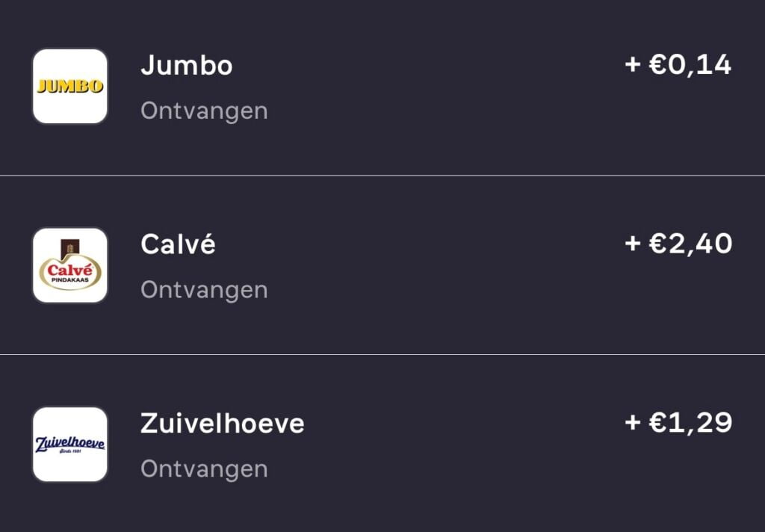This screenshot has height=532, width=765.
Task: View the €1,29 Zuivelhoeve amount
Action: tap(690, 423)
